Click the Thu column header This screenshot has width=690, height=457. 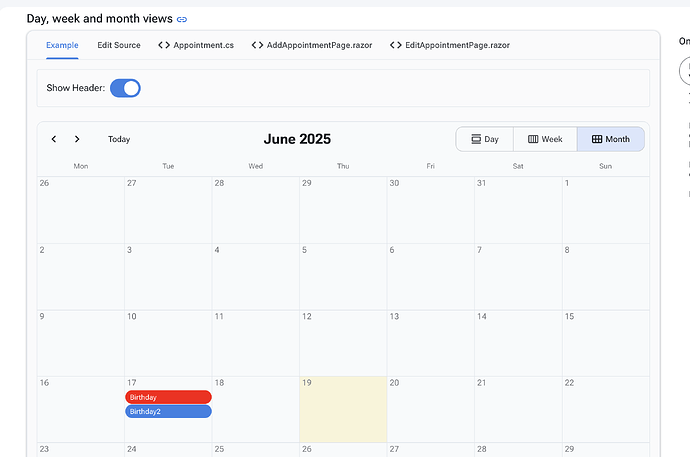tap(343, 166)
